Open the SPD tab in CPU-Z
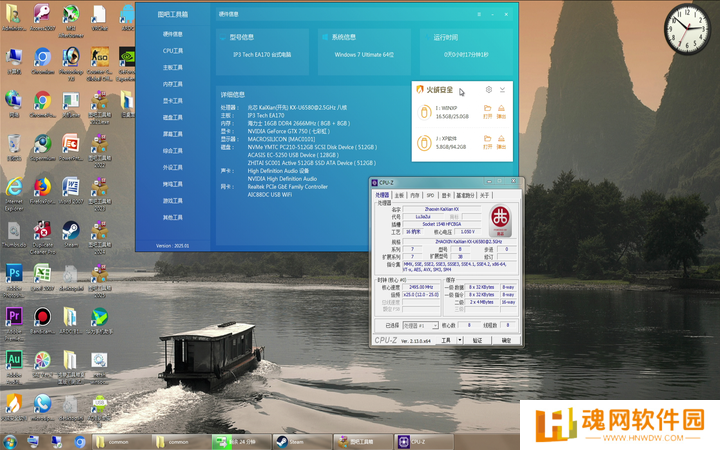The width and height of the screenshot is (720, 450). 430,195
